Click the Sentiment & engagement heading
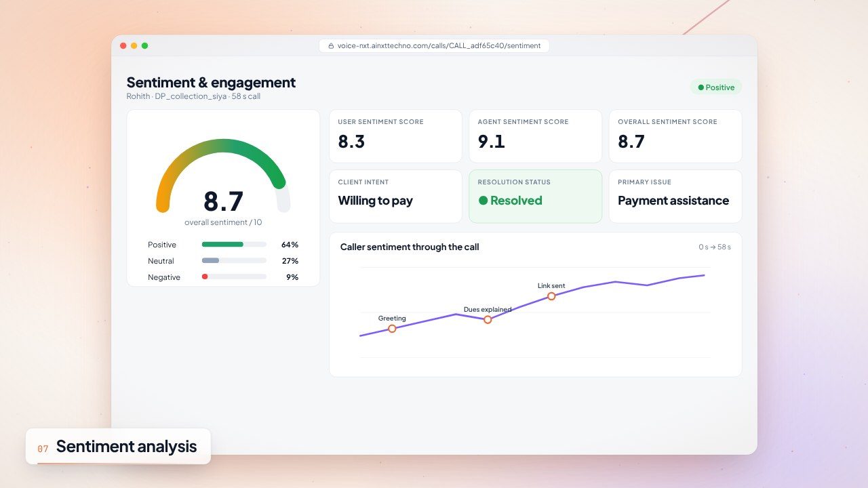 211,83
